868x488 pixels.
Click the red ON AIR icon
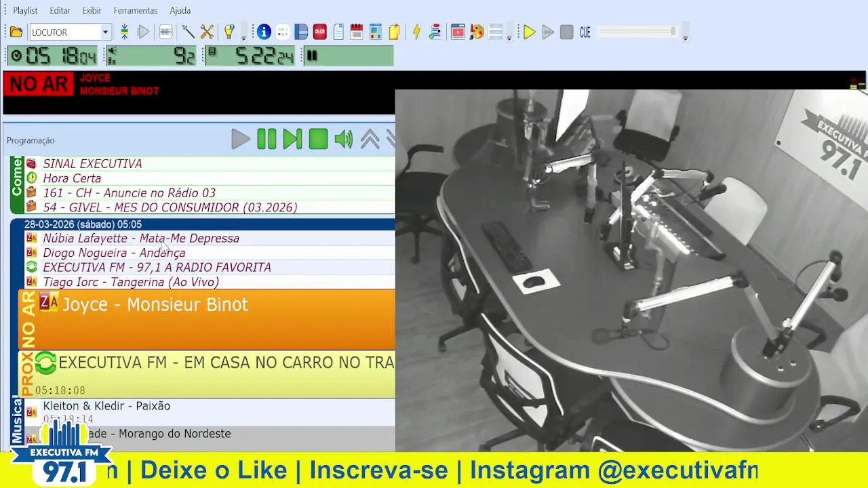[319, 32]
